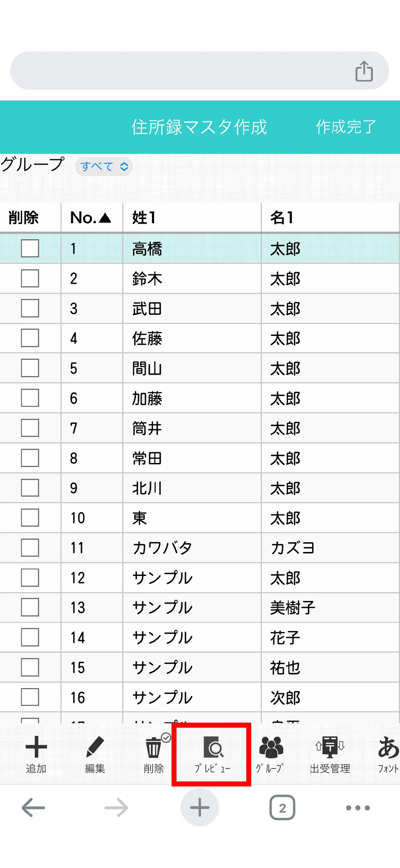Tap the 作成完了 button
This screenshot has width=400, height=868.
[x=346, y=127]
